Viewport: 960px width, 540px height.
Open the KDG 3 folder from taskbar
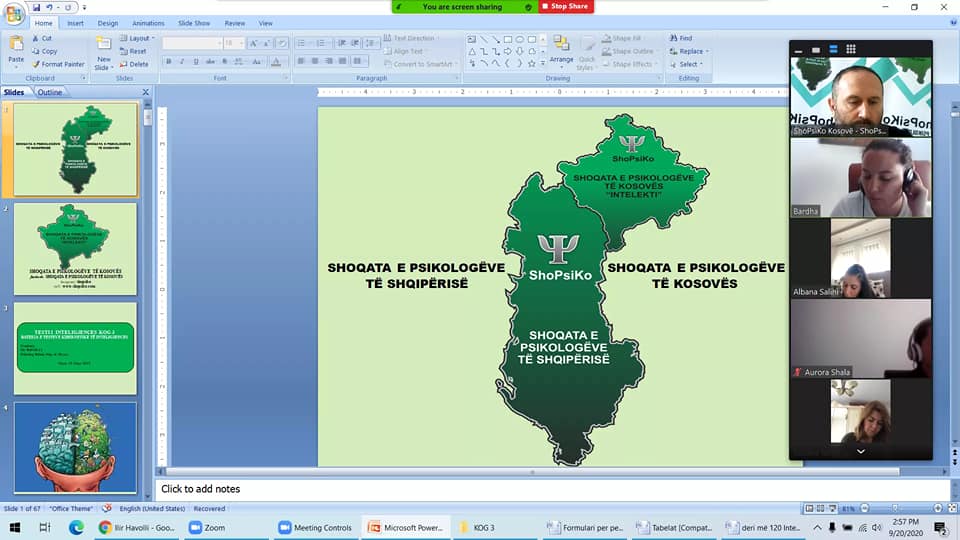point(477,527)
